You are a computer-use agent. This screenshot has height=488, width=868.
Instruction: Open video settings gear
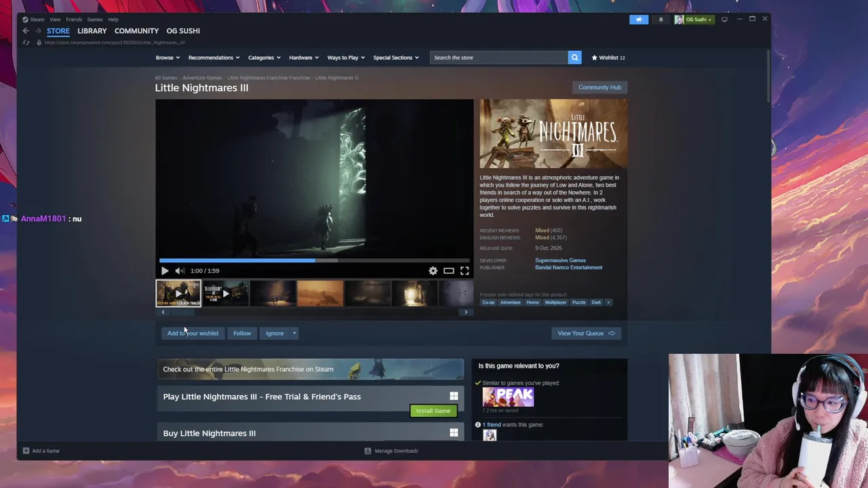(x=433, y=270)
